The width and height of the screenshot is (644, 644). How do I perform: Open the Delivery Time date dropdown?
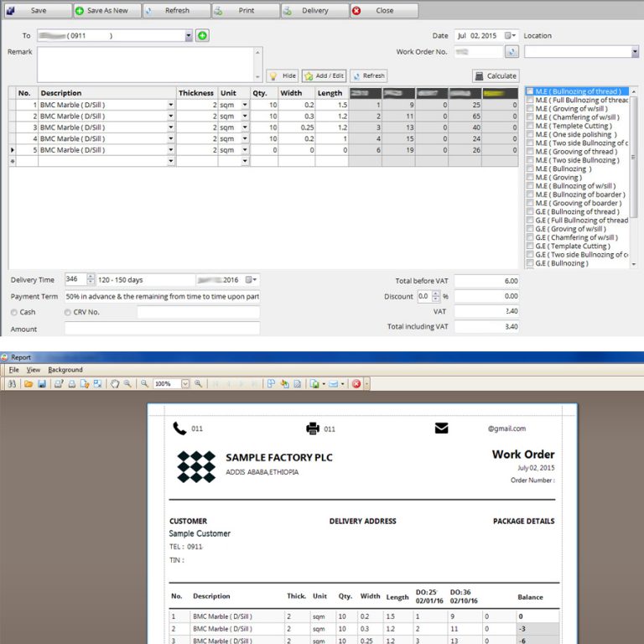pos(252,280)
